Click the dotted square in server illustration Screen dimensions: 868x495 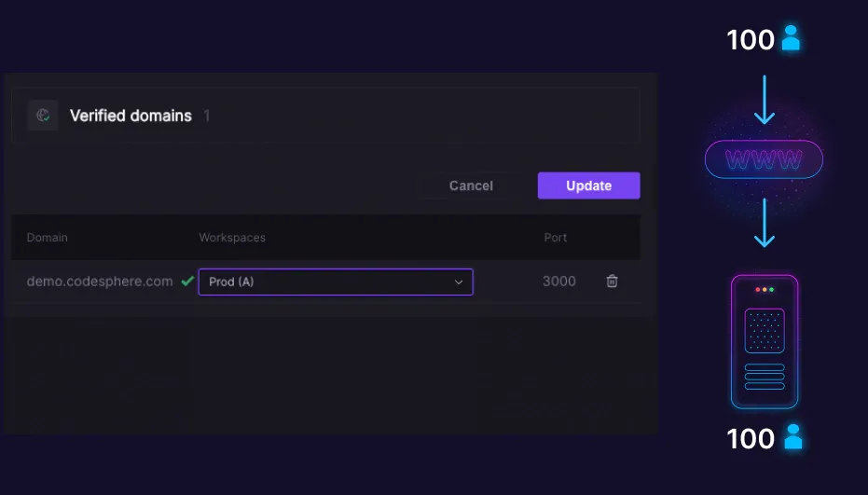coord(765,331)
